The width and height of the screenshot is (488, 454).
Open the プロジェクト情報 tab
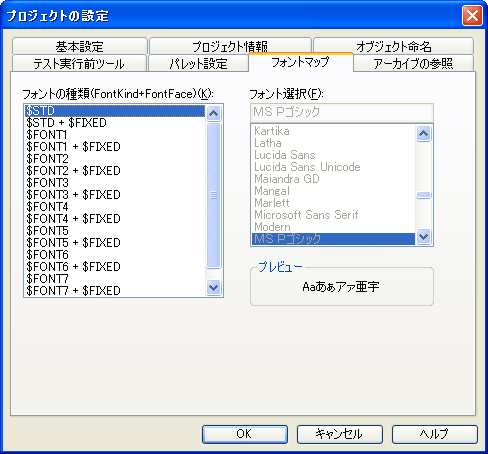click(x=230, y=46)
